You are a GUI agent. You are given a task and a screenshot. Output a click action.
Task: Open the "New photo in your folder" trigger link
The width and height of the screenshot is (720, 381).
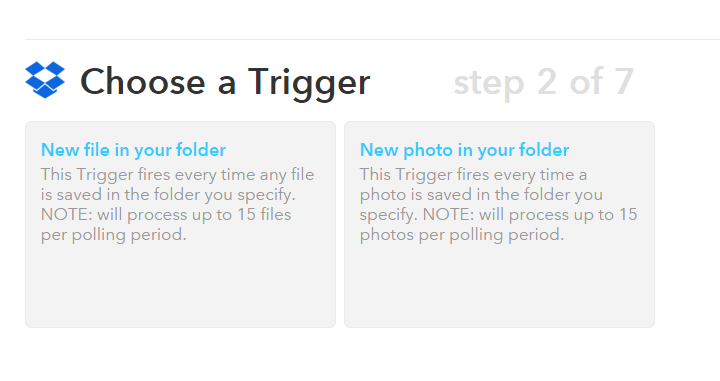[x=464, y=150]
